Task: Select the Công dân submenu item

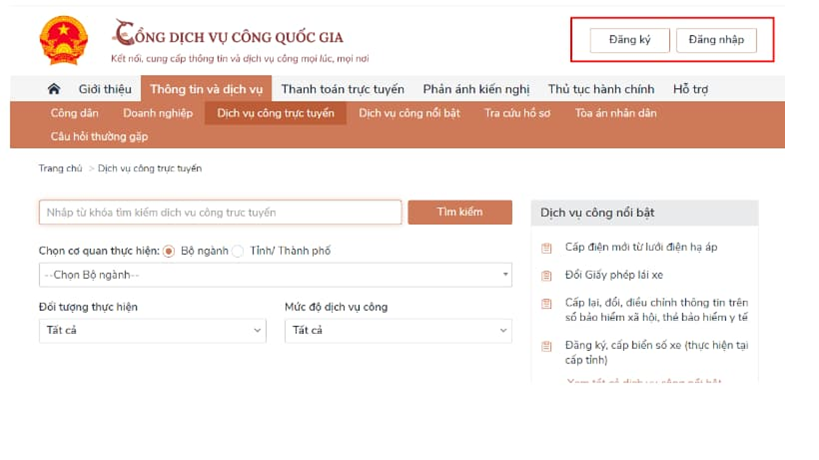Action: (74, 113)
